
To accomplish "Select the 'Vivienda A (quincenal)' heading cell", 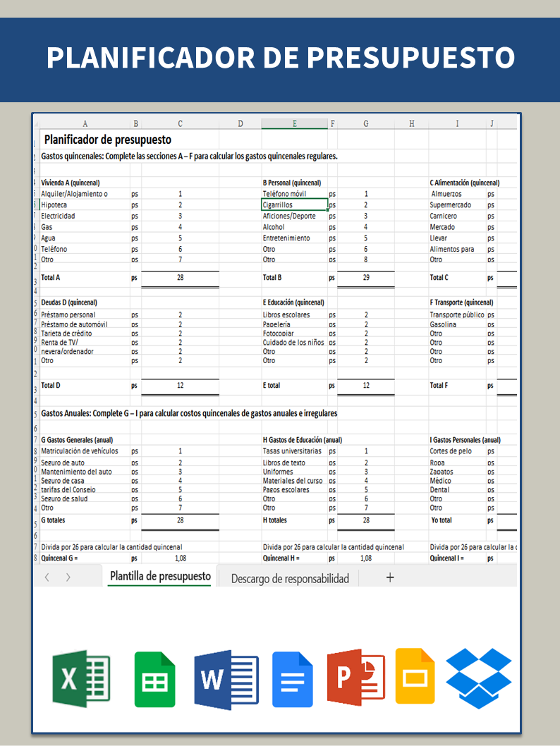I will point(85,183).
